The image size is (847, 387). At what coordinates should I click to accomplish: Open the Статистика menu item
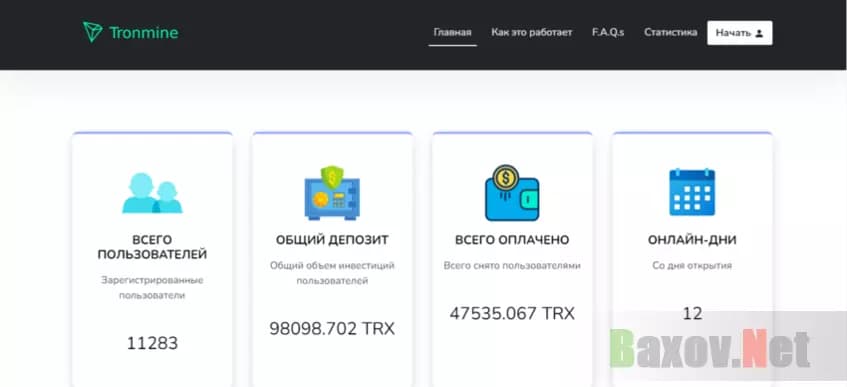(670, 32)
